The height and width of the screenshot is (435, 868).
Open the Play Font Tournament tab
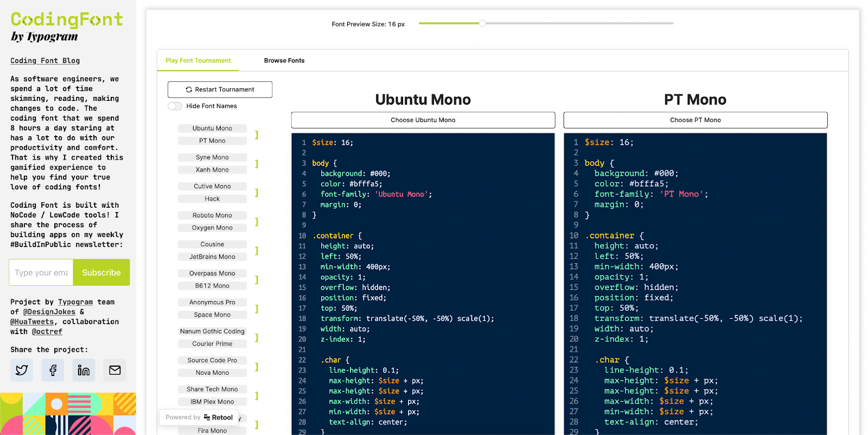198,61
